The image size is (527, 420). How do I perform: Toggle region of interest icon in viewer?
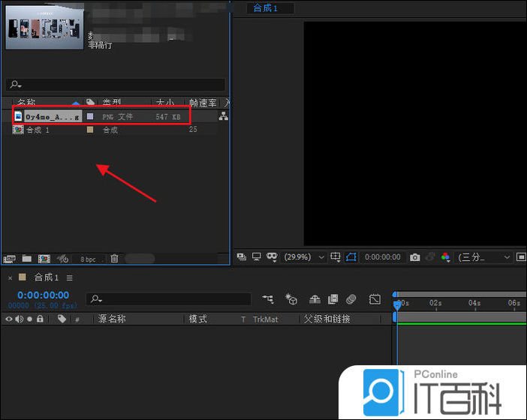coord(351,257)
